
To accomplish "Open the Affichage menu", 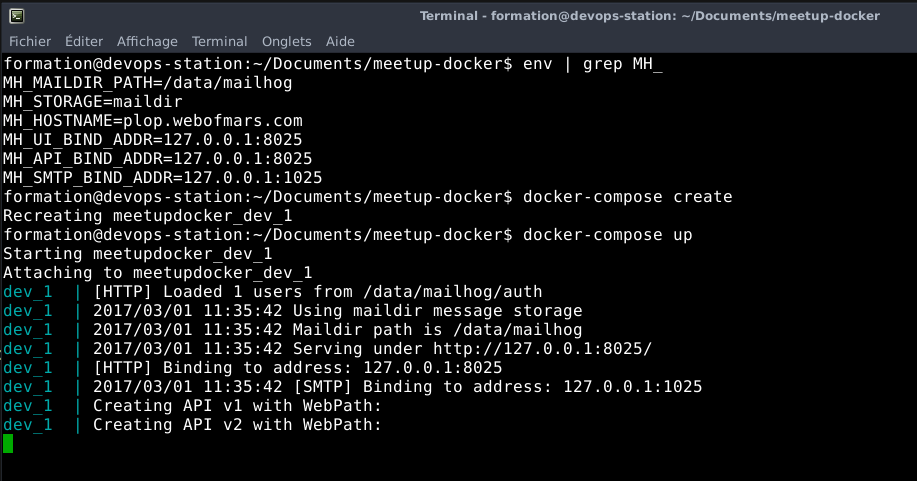I will coord(147,42).
